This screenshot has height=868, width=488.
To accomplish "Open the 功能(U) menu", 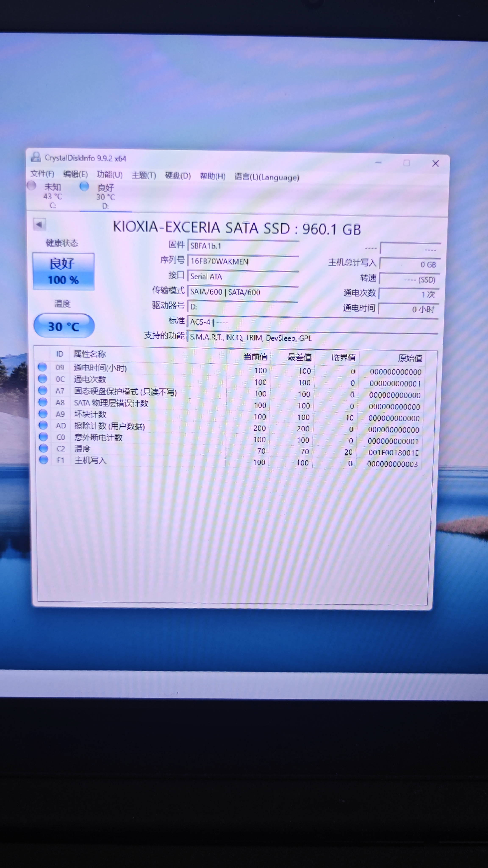I will click(110, 175).
